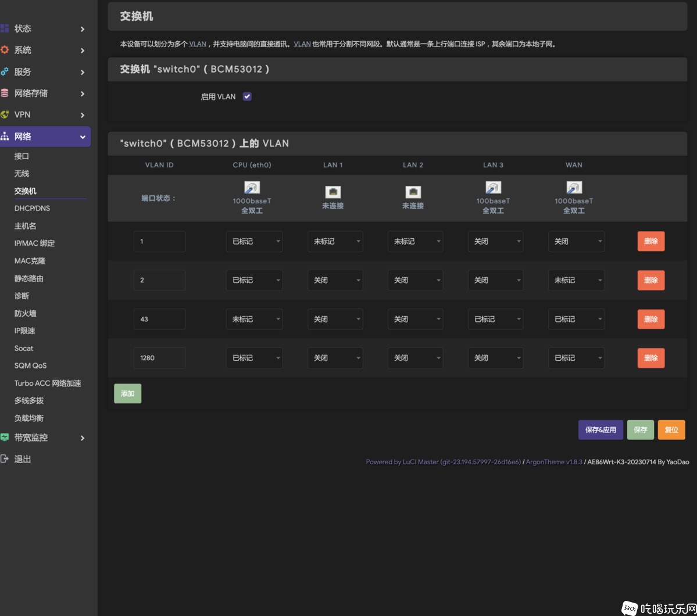This screenshot has width=697, height=616.
Task: Open the ArgonTheme v1.8.3 link
Action: (554, 462)
